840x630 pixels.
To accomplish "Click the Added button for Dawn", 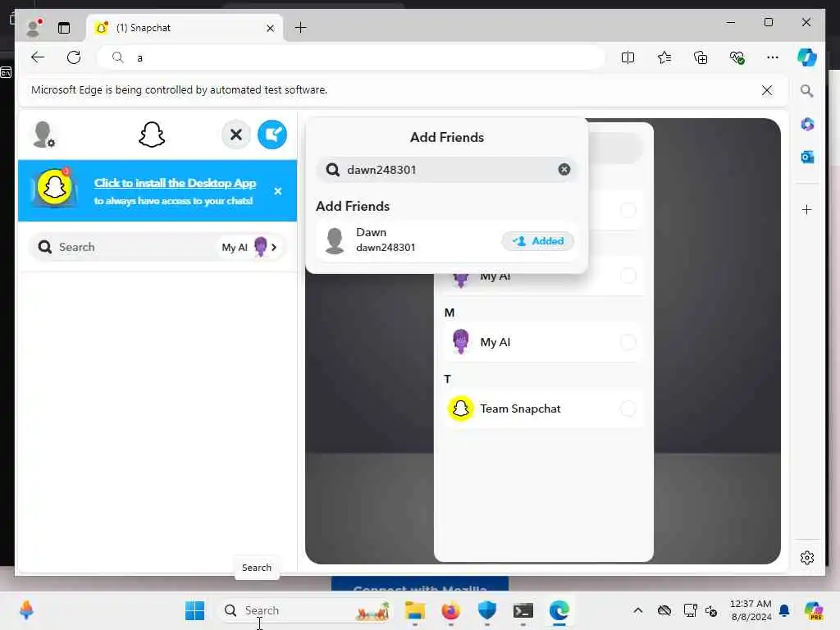I will click(537, 241).
